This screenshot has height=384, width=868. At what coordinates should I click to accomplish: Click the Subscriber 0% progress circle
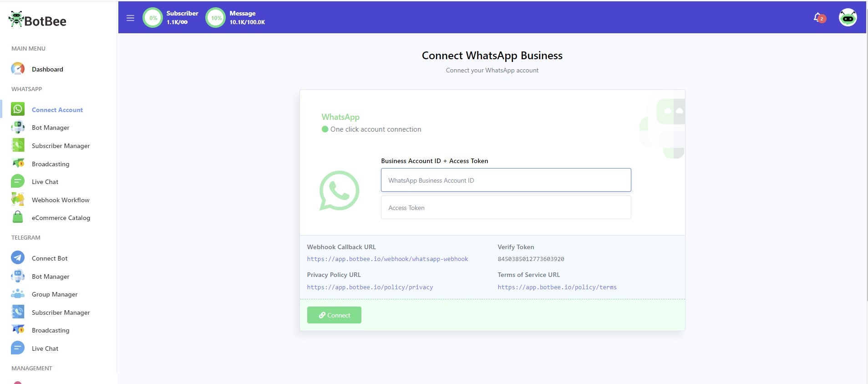coord(153,18)
